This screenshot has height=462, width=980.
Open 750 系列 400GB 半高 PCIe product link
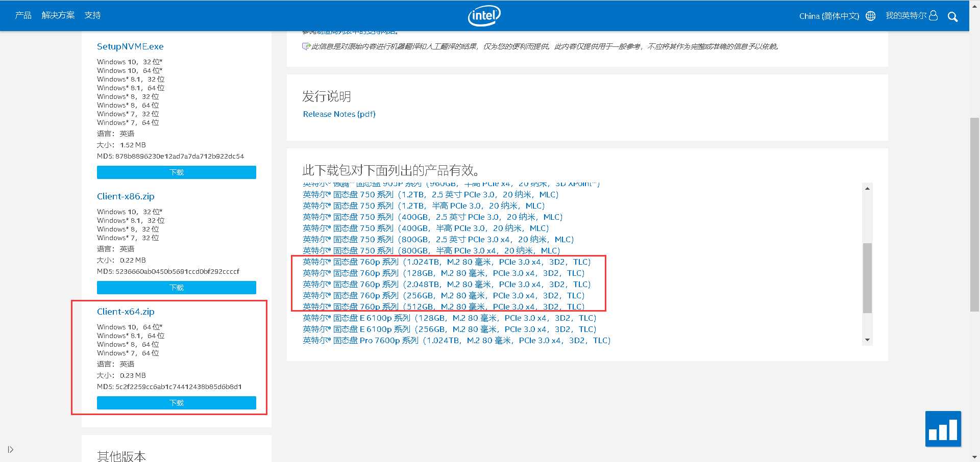[x=426, y=228]
